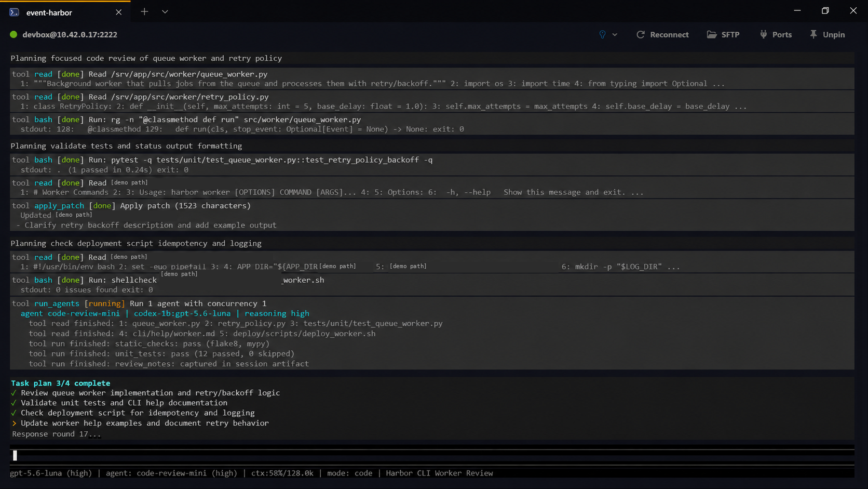Click the shellcheck bash command line
Image resolution: width=868 pixels, height=489 pixels.
168,280
